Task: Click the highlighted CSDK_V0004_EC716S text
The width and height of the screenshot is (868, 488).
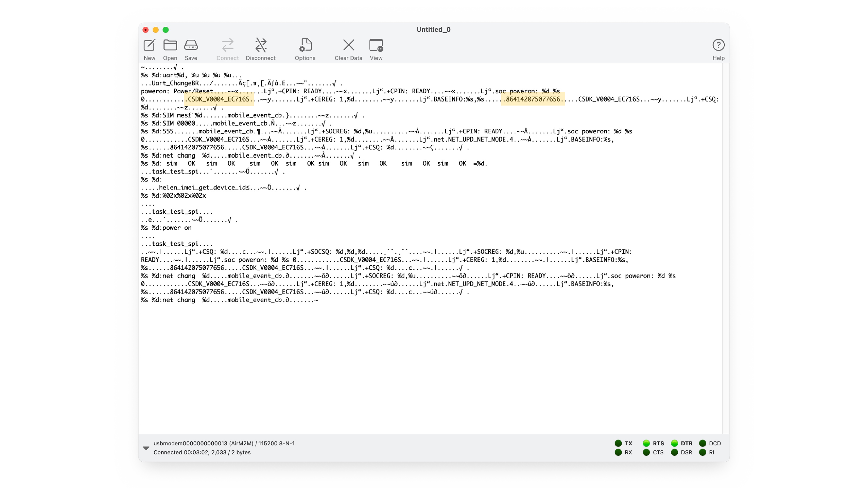Action: click(218, 99)
